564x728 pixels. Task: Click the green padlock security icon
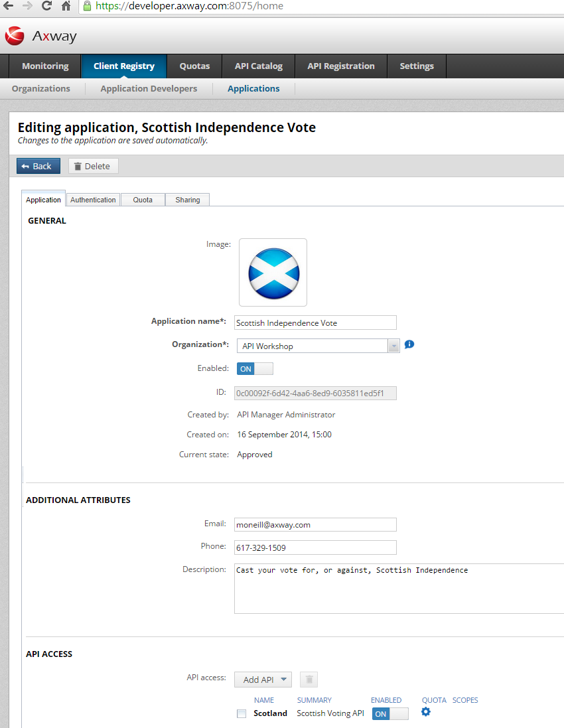pyautogui.click(x=87, y=5)
